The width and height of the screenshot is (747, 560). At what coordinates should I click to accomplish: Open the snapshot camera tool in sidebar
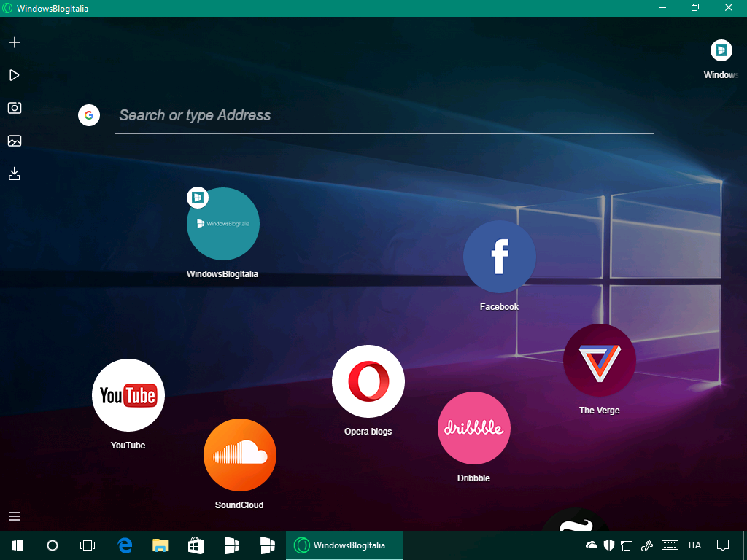[15, 108]
